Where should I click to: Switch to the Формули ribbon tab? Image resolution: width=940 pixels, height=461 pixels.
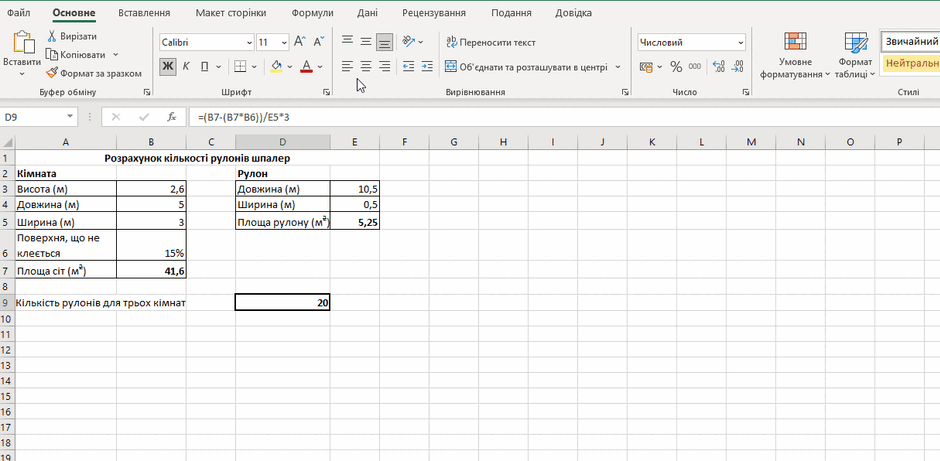[311, 13]
